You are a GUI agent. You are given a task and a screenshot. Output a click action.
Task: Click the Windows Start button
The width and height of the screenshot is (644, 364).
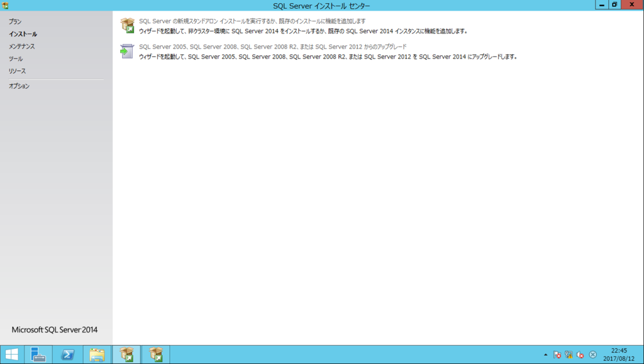(x=11, y=355)
